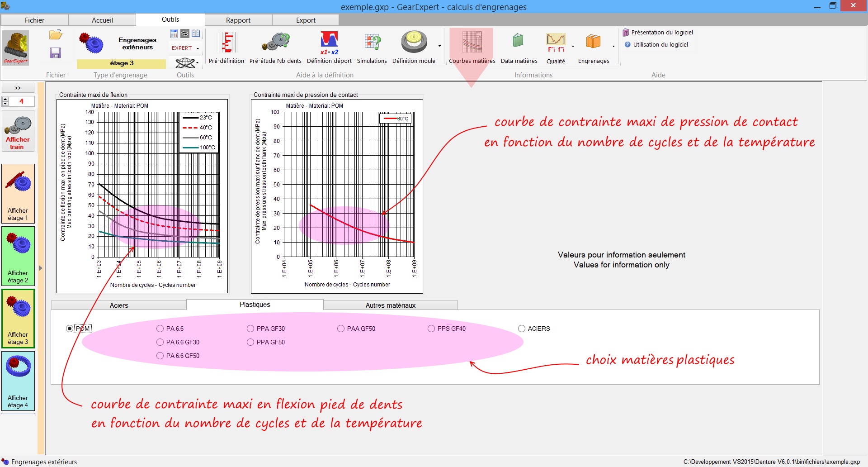Click 'Valeurs pour information seulement' text

622,255
